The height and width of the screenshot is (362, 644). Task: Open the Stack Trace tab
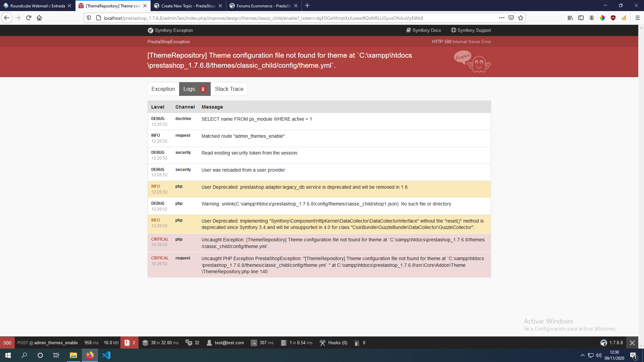tap(229, 89)
